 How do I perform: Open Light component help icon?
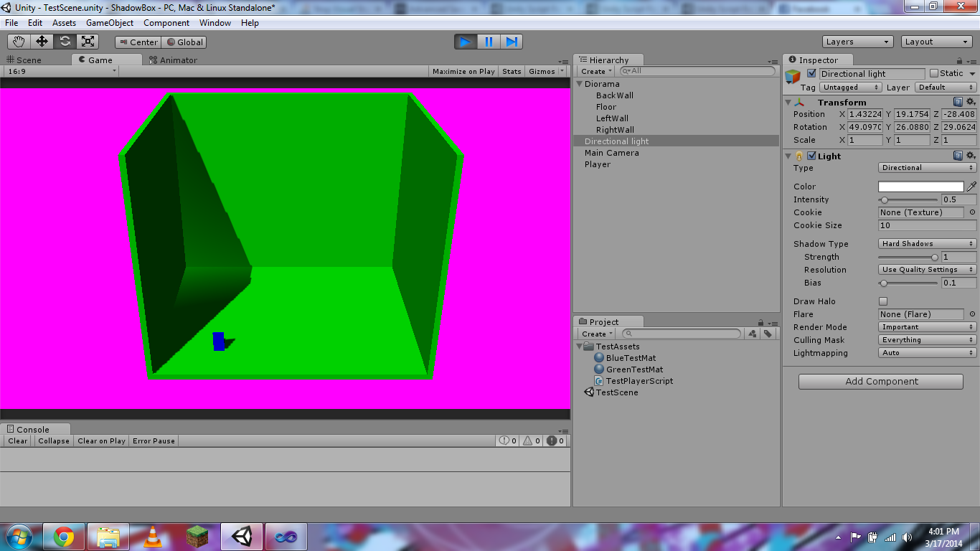[958, 156]
